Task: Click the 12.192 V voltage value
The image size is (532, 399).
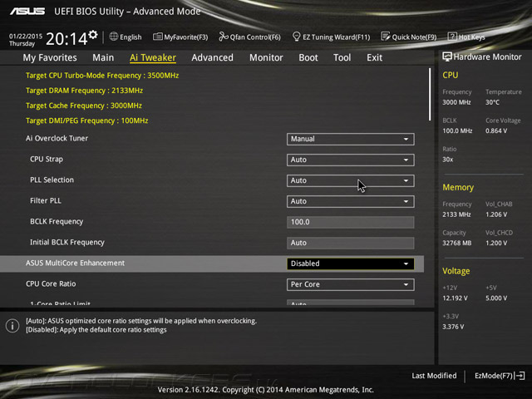Action: [x=455, y=298]
